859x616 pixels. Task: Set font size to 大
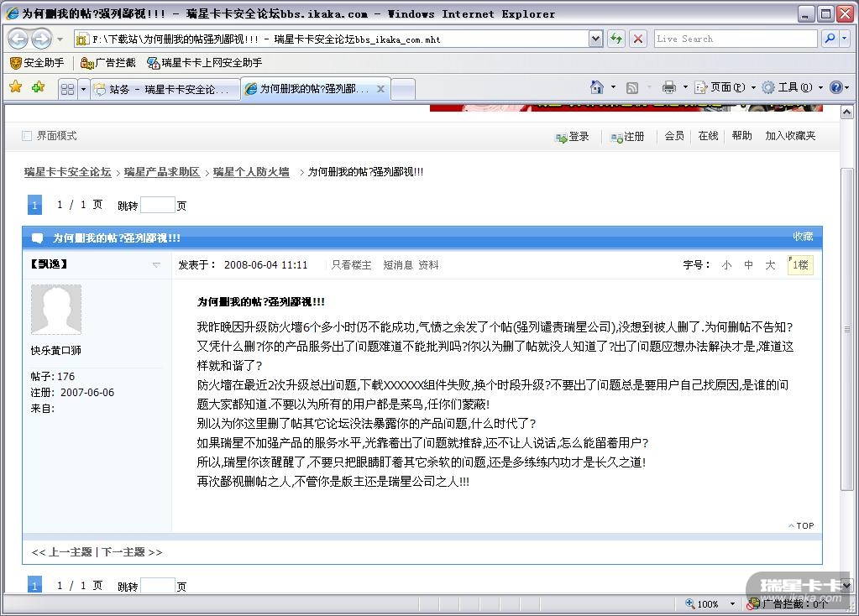pyautogui.click(x=770, y=265)
